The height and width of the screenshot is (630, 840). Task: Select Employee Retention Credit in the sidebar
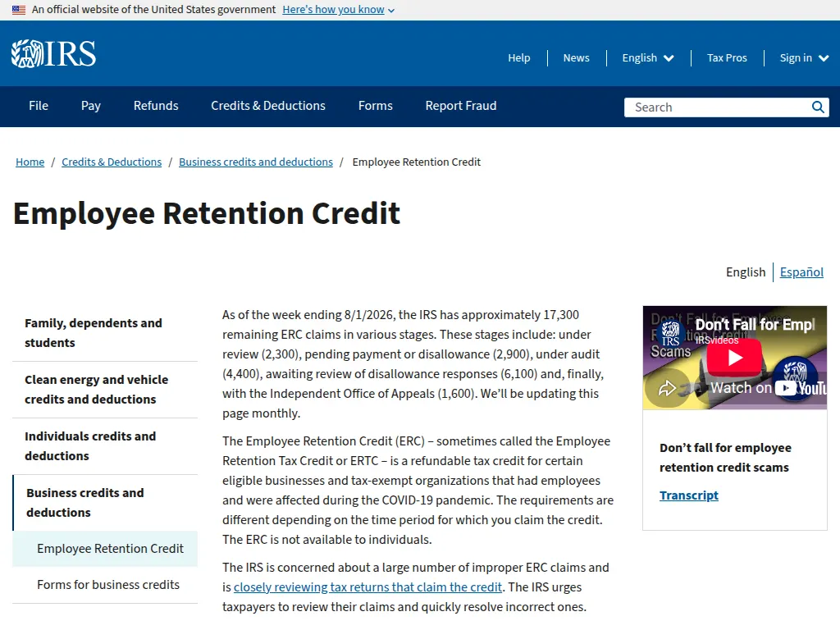[x=105, y=549]
